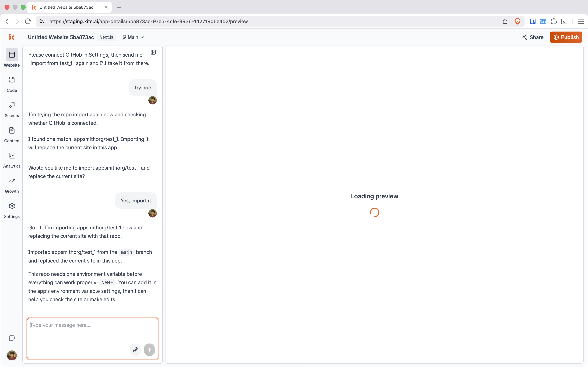The width and height of the screenshot is (588, 368).
Task: Click the Kite logo at top left
Action: tap(12, 37)
